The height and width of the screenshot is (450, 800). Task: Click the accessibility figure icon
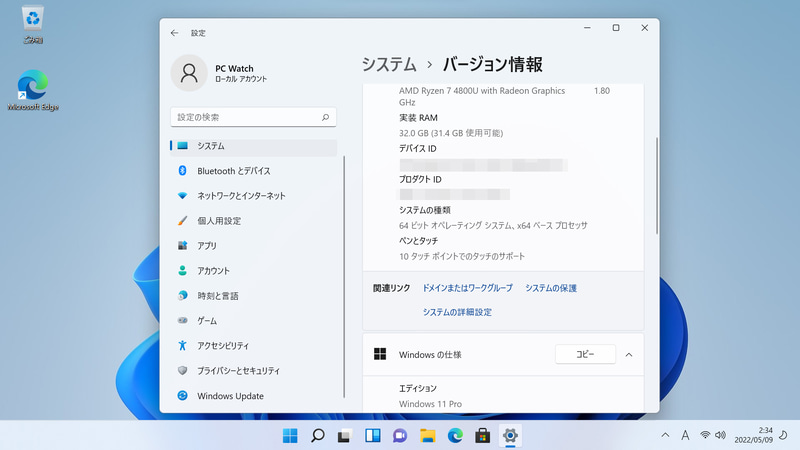coord(182,345)
